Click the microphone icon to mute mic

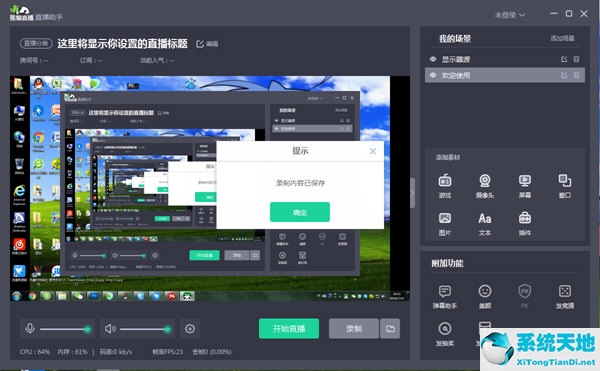click(x=30, y=329)
